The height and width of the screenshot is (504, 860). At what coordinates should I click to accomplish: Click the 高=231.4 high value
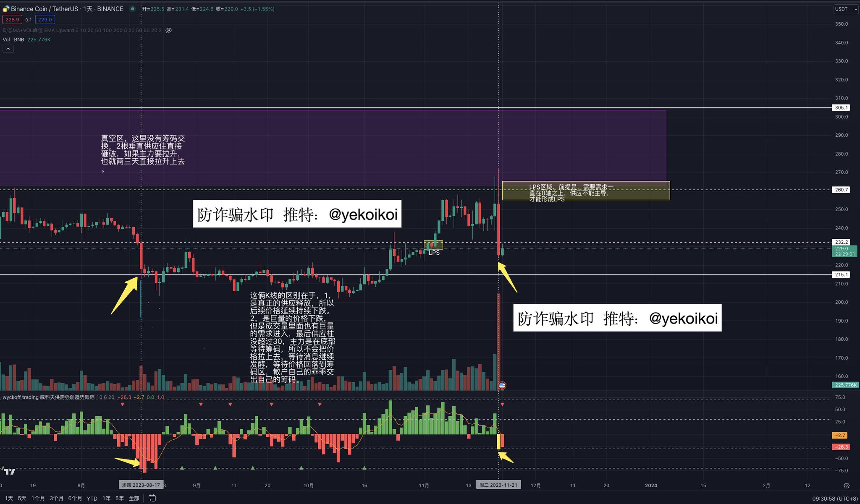178,9
